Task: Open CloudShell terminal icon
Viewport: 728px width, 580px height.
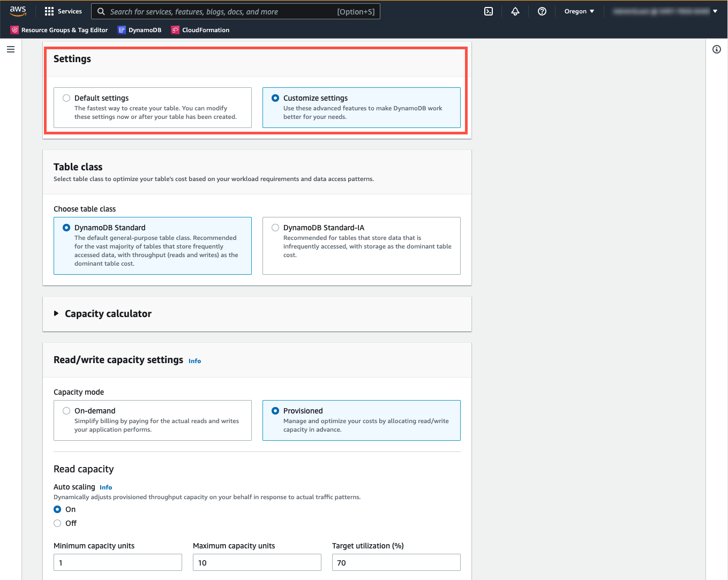Action: pos(489,11)
